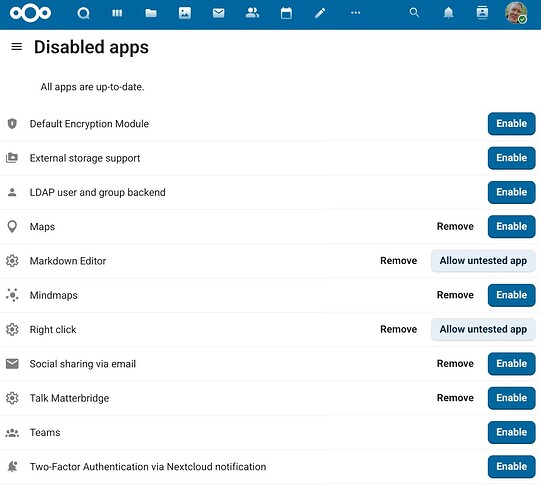
Task: Click the search magnifier icon
Action: click(414, 13)
